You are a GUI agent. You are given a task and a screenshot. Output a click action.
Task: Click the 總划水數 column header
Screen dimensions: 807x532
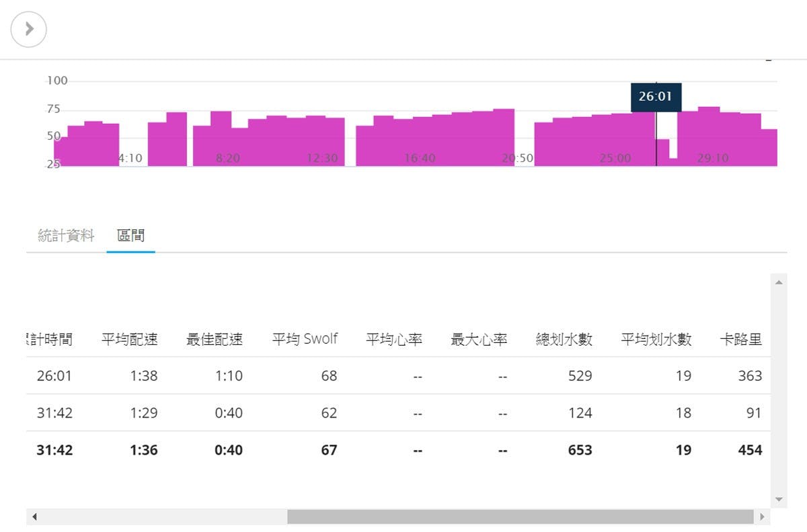coord(564,340)
